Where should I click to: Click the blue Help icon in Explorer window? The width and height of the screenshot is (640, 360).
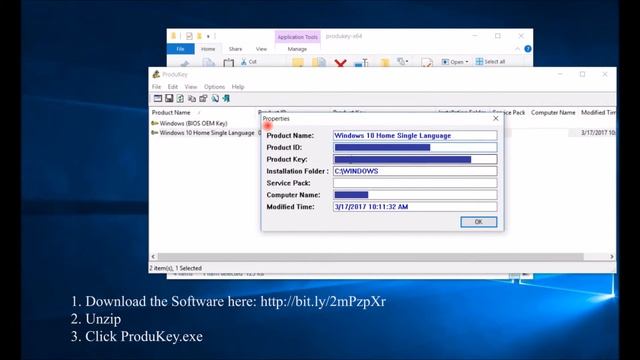click(x=528, y=49)
